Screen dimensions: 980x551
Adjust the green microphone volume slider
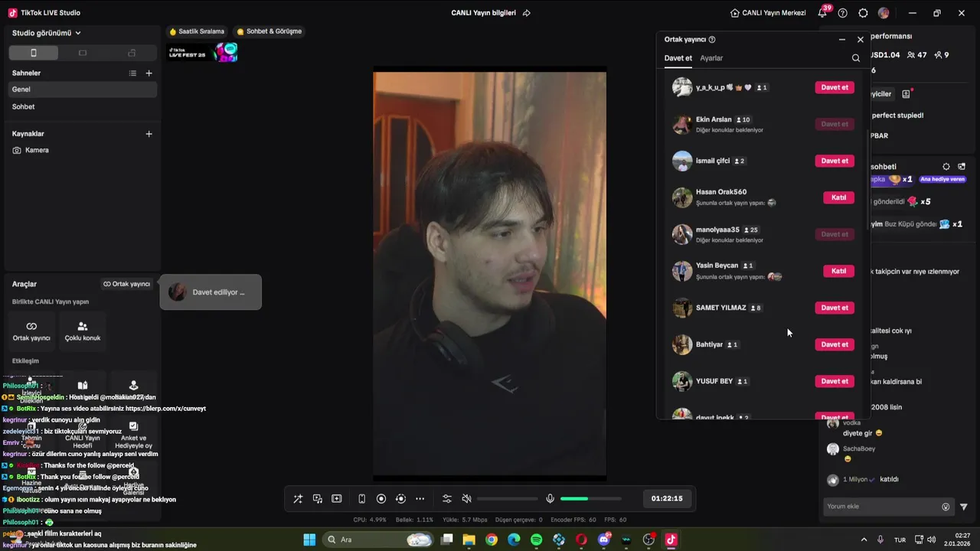click(590, 499)
